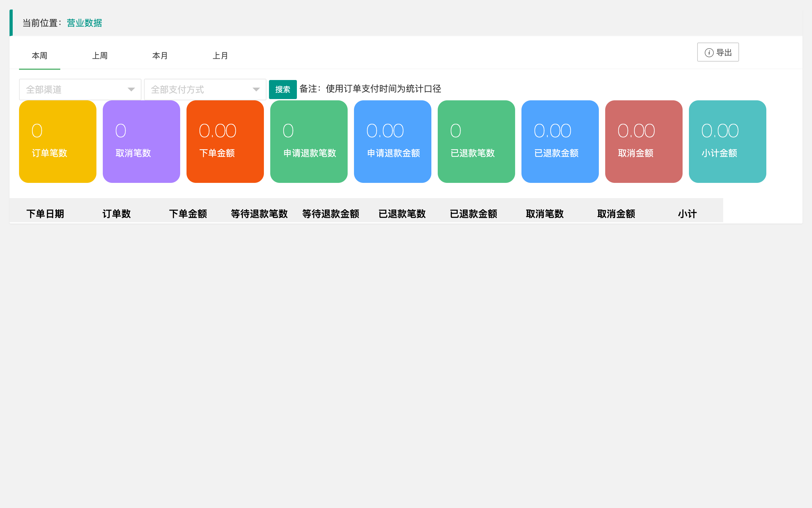
Task: Select the orange 下单金额 card
Action: coord(225,142)
